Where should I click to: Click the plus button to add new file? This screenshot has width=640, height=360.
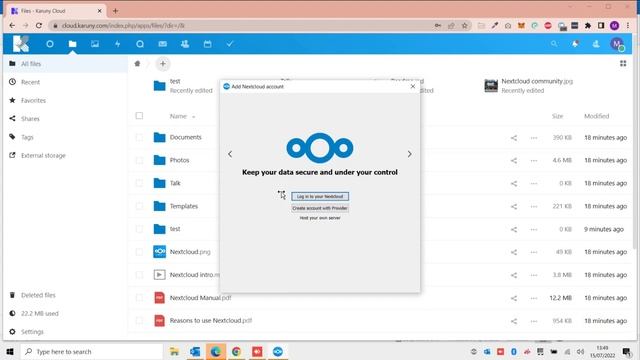click(x=163, y=64)
